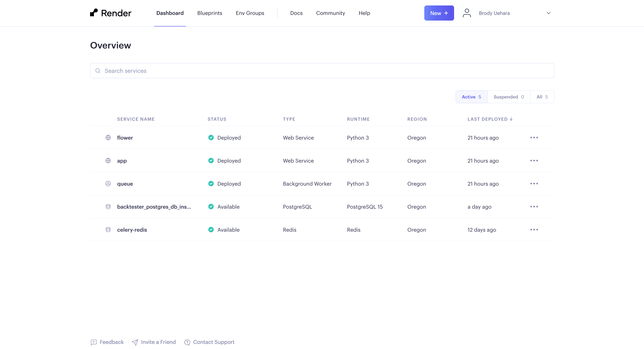Click the Contact Support question mark icon
This screenshot has height=349, width=644.
[187, 342]
